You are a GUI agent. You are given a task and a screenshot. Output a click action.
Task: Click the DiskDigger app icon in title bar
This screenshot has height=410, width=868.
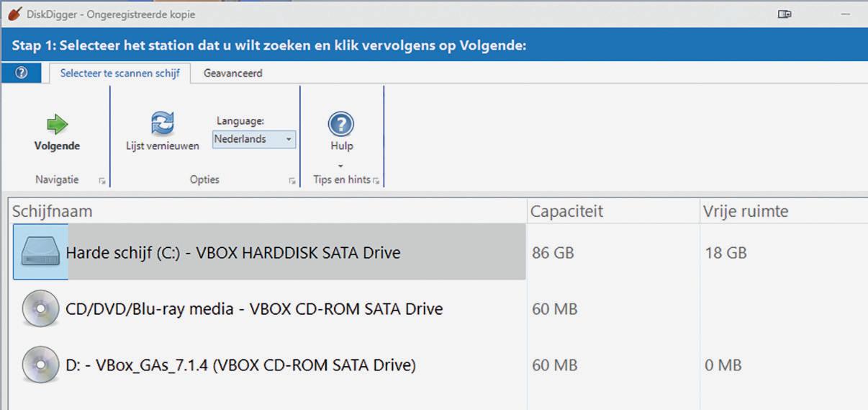point(13,14)
